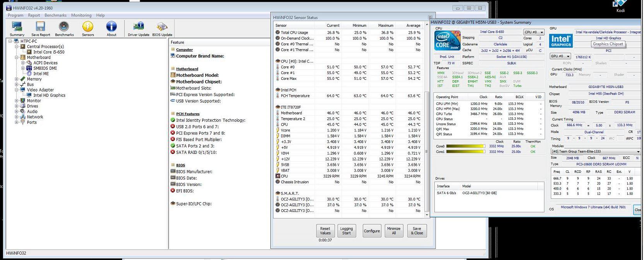Viewport: 644px width, 260px height.
Task: Expand the ACPI Devices node
Action: [x=23, y=63]
